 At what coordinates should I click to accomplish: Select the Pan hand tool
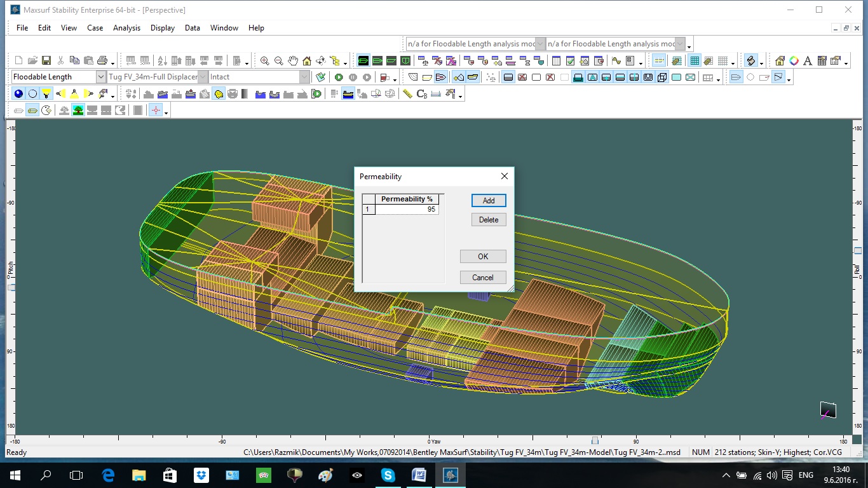pos(293,61)
